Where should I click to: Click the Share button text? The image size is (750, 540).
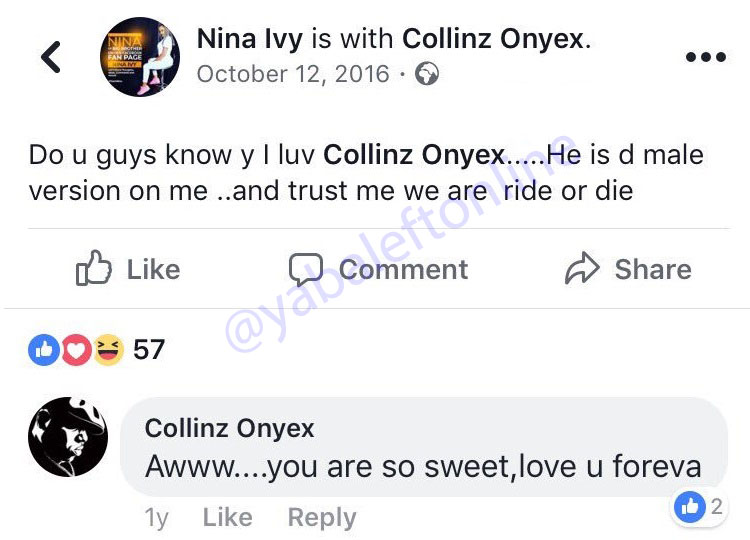click(652, 269)
